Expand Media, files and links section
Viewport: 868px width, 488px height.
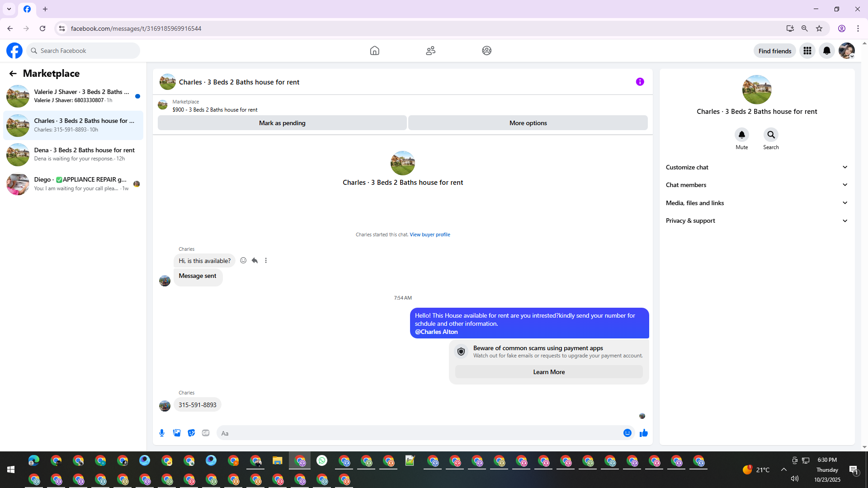(756, 203)
